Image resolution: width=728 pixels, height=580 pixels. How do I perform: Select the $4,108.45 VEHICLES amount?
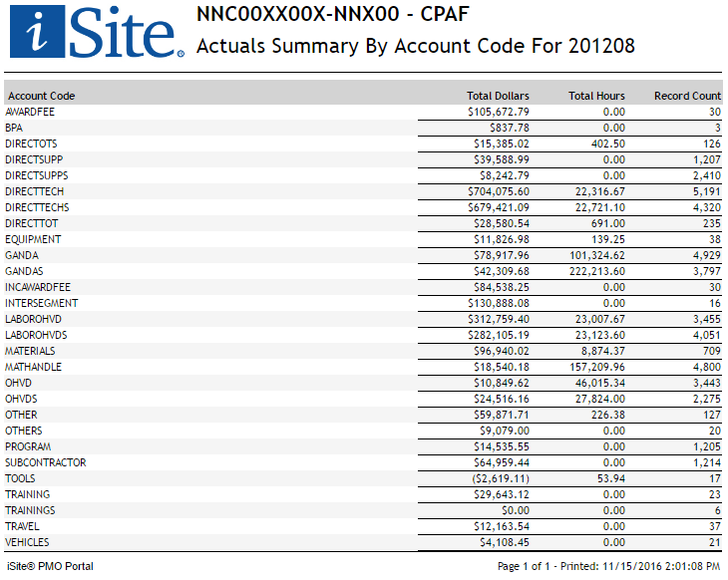tap(505, 542)
